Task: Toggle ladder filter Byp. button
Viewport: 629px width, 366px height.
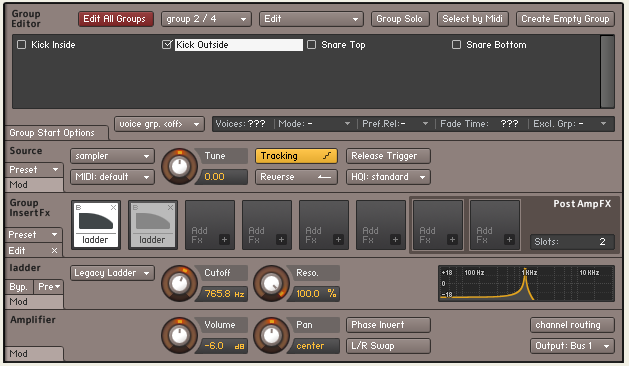Action: [19, 287]
